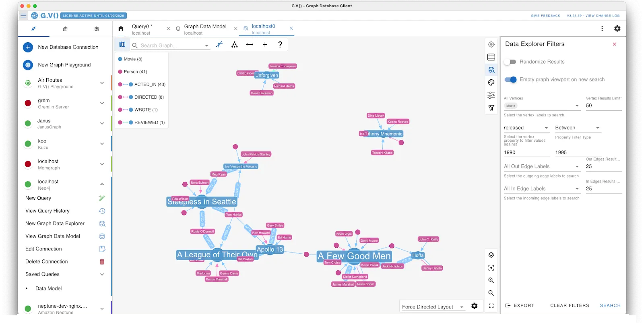Disable Empty graph viewport on new search
The height and width of the screenshot is (323, 644).
[x=510, y=80]
